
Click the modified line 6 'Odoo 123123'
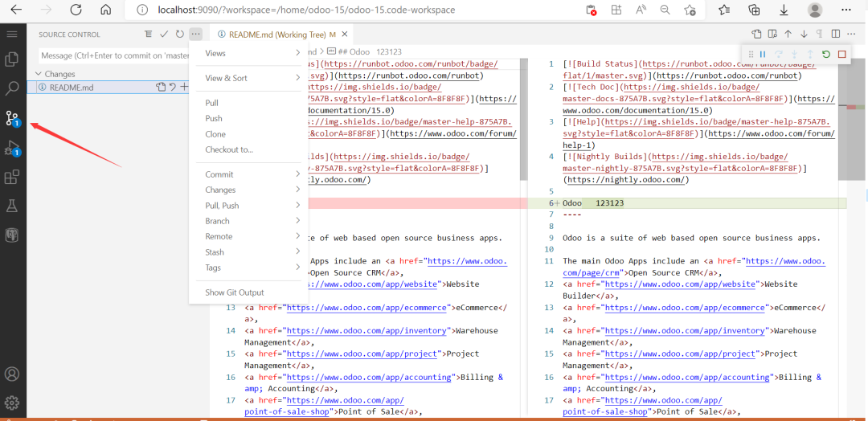593,203
